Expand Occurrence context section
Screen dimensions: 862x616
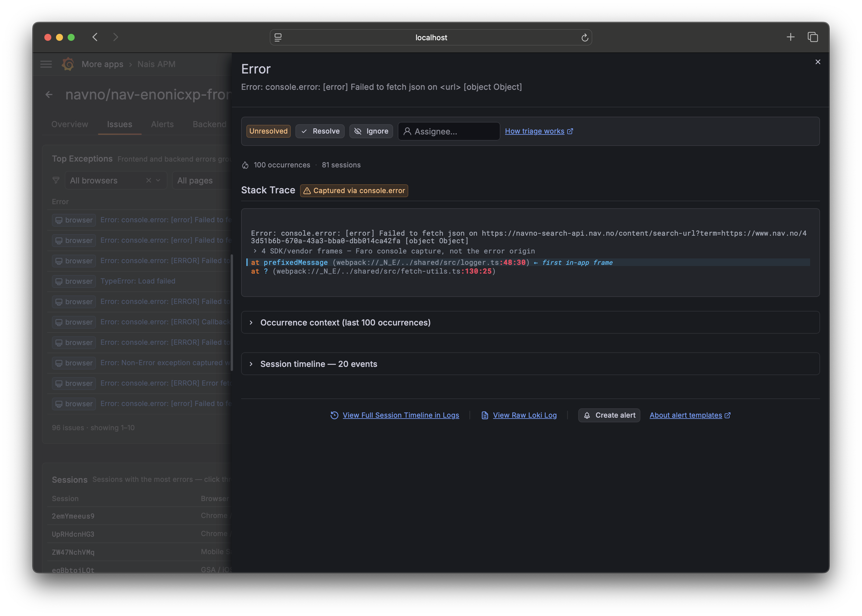[530, 322]
